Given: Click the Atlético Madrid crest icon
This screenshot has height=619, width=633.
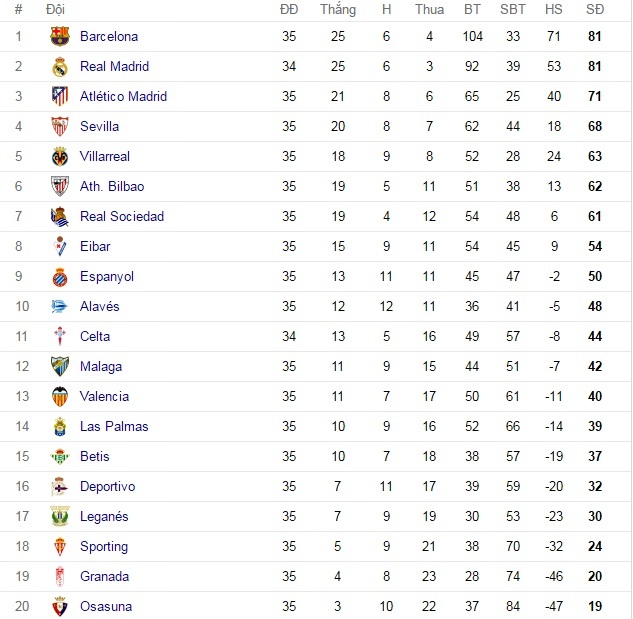Looking at the screenshot, I should coord(60,97).
